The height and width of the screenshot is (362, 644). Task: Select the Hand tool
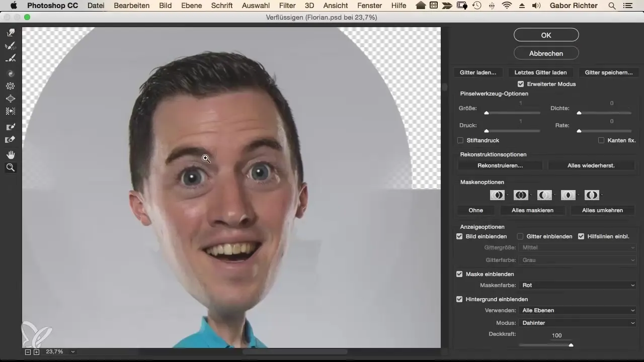coord(11,155)
